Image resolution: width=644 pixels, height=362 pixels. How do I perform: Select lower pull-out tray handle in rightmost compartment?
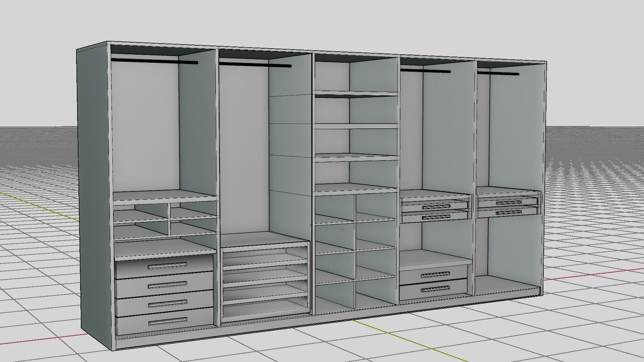[x=508, y=212]
